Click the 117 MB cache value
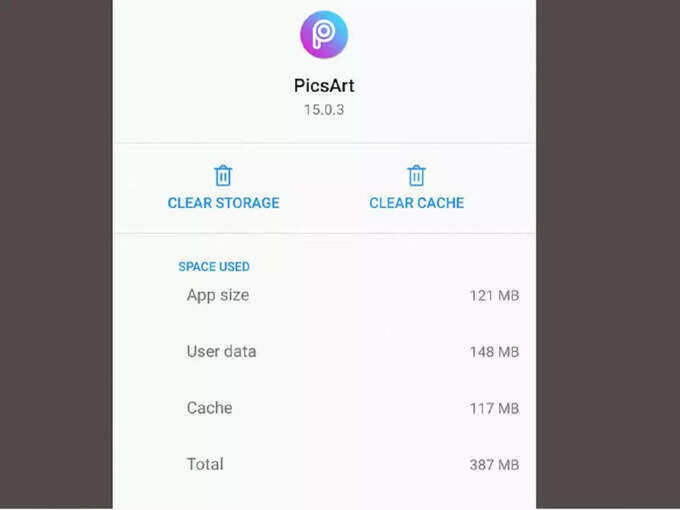 point(494,408)
